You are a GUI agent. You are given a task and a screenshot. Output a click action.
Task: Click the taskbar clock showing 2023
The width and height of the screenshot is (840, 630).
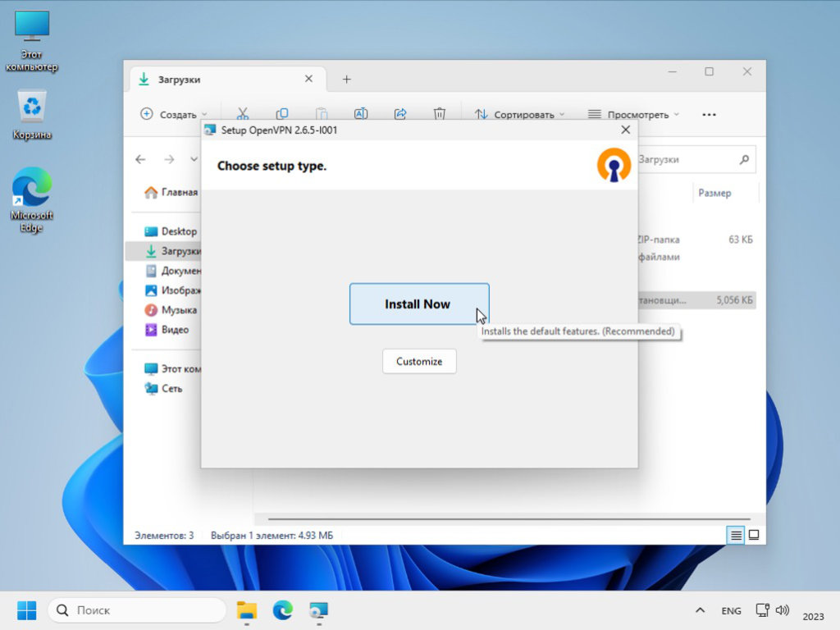coord(813,616)
